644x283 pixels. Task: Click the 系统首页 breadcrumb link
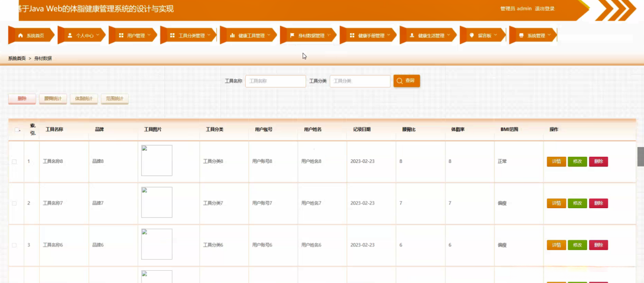(x=17, y=59)
